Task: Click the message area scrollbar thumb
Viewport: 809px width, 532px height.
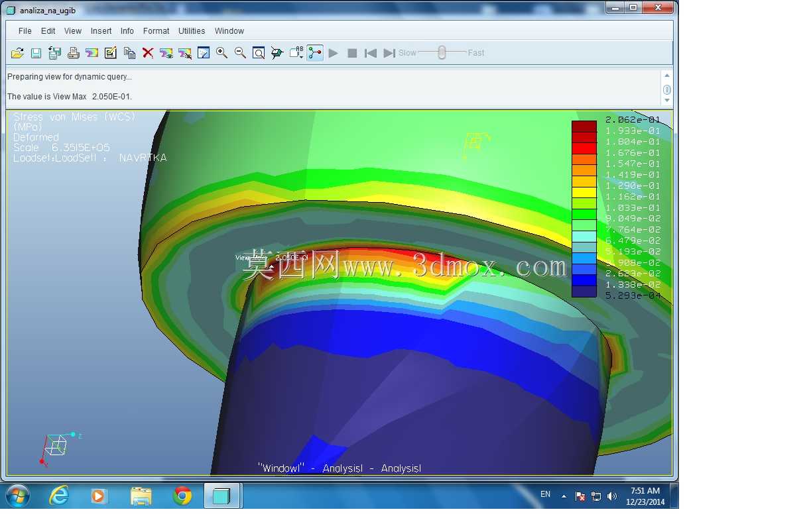Action: 667,89
